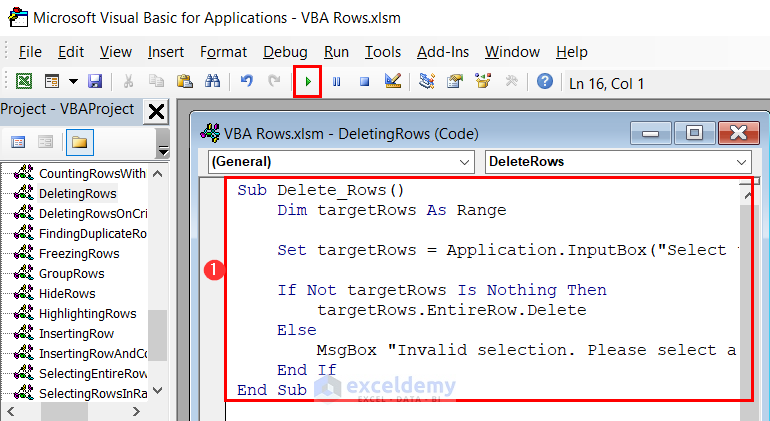Maximize the DeletingRows code window
Screen dimensions: 770x421
694,133
